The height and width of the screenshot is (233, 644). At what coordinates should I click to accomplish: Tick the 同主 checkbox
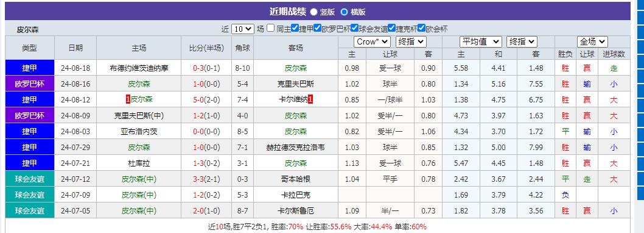(x=270, y=29)
